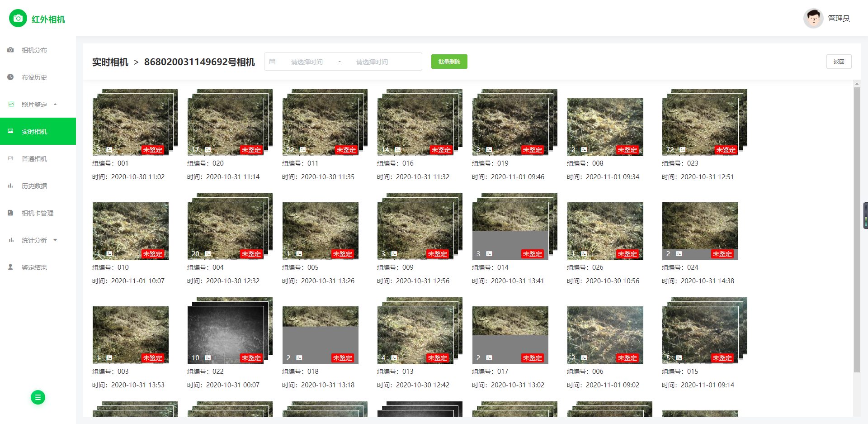Open photo group 019 thumbnail

click(x=510, y=127)
